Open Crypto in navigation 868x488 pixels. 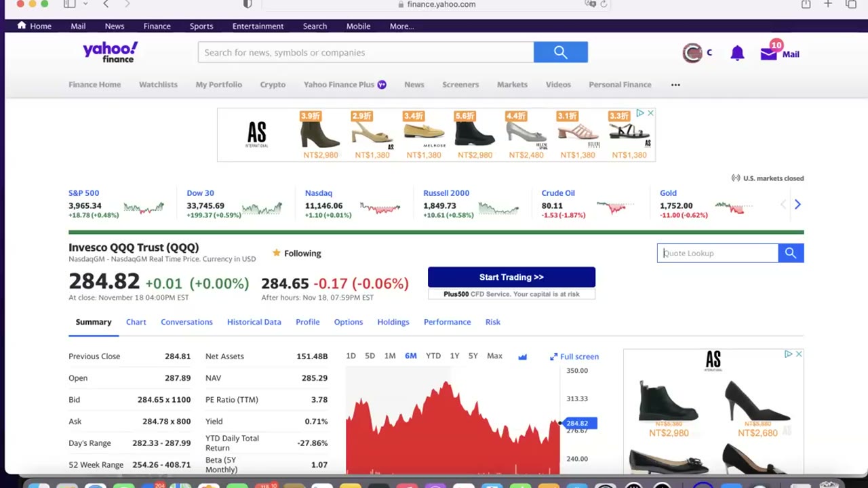(273, 85)
